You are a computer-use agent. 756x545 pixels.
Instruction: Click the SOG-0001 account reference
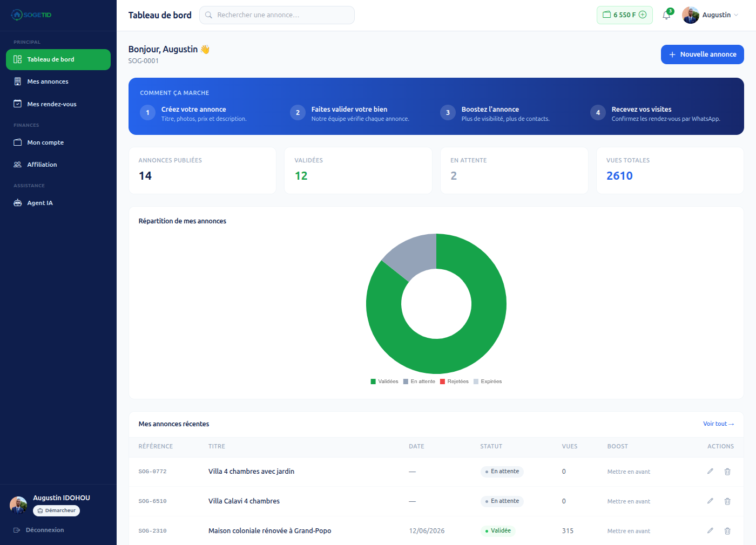(144, 61)
